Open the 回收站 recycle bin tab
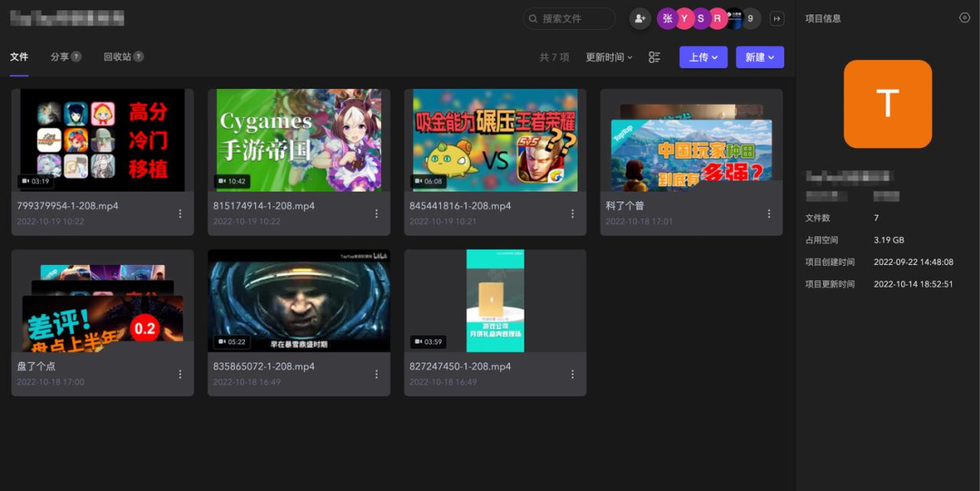The width and height of the screenshot is (980, 491). click(117, 56)
